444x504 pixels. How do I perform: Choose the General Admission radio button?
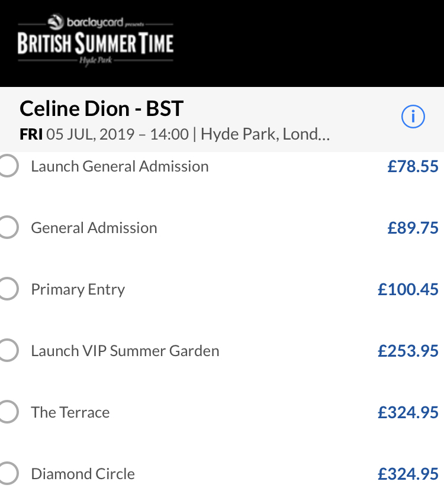[7, 228]
